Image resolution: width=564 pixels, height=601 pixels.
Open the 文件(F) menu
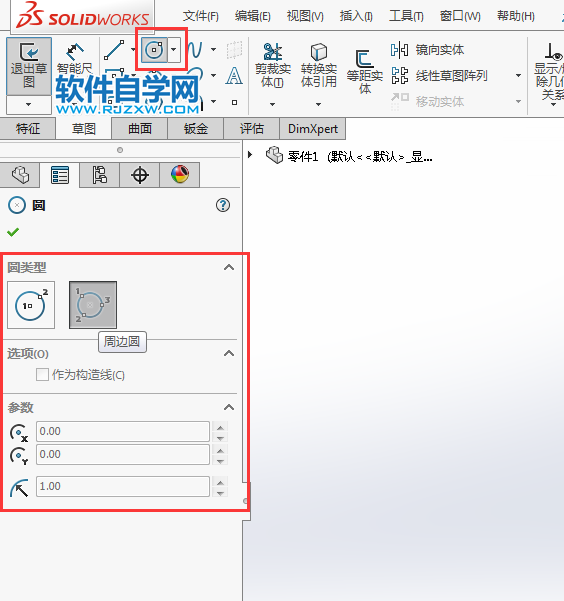coord(201,16)
